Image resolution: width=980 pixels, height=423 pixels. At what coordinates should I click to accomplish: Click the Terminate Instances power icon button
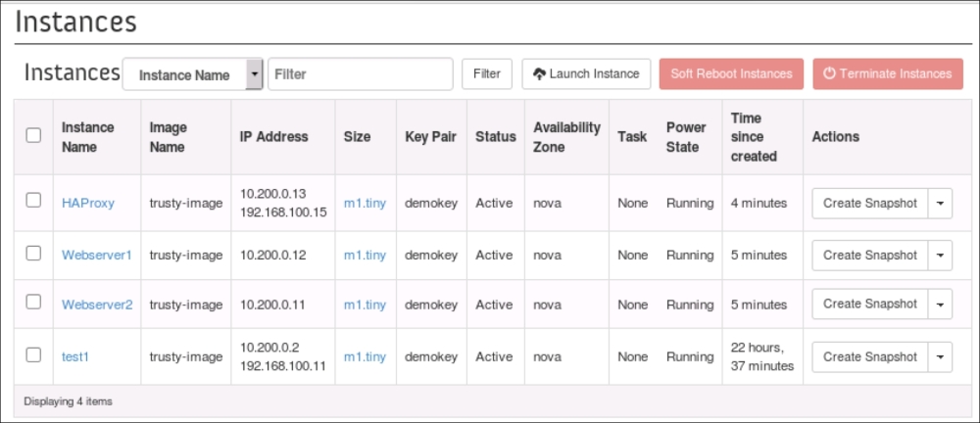[x=887, y=73]
